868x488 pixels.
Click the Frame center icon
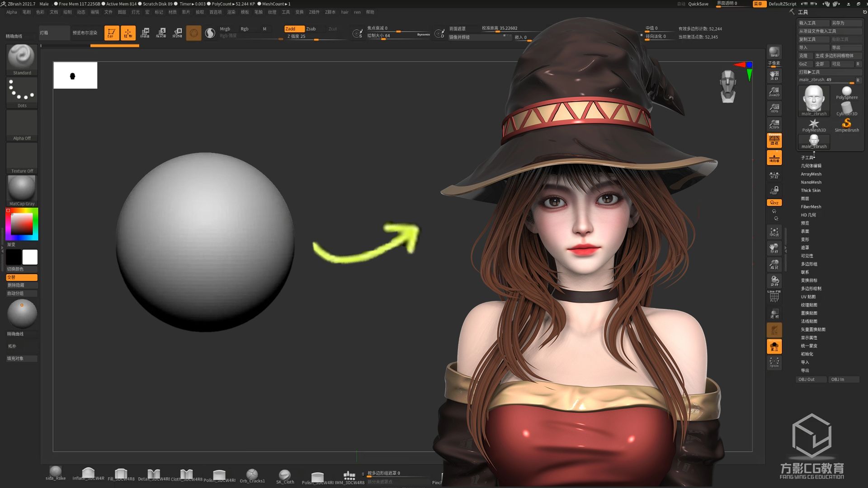coord(774,232)
